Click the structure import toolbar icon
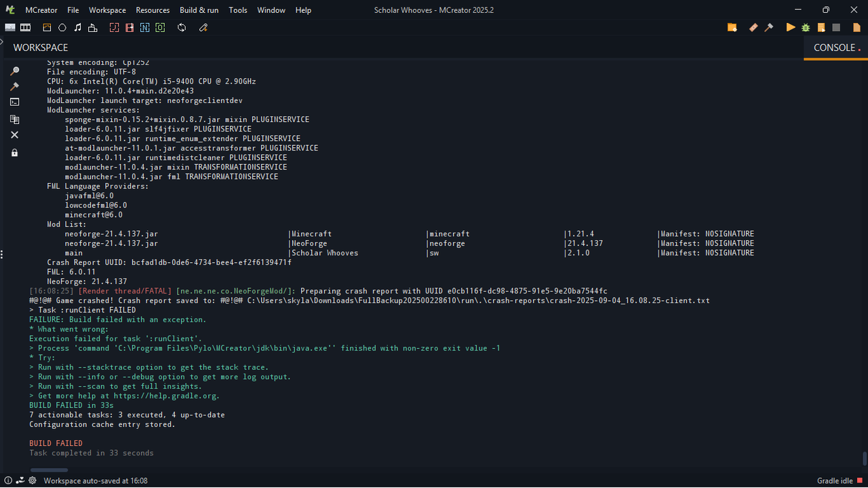868x488 pixels. pos(93,28)
